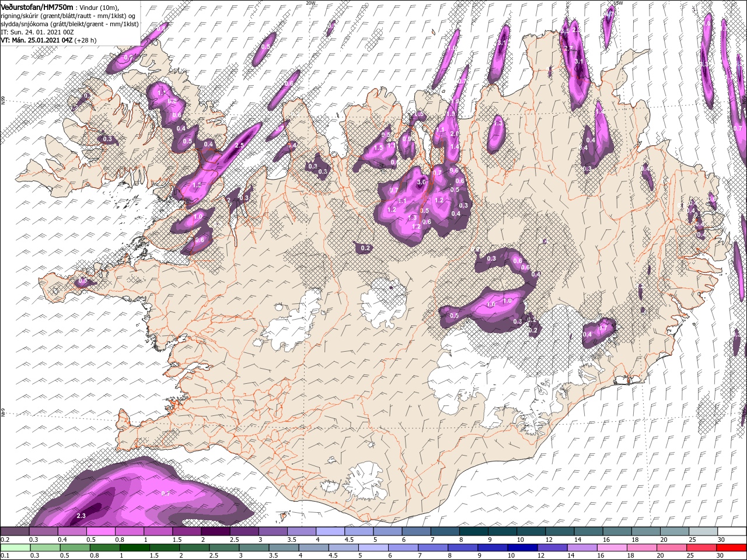Click the Veðurstofan/HM750m map title
The height and width of the screenshot is (560, 747).
(37, 6)
